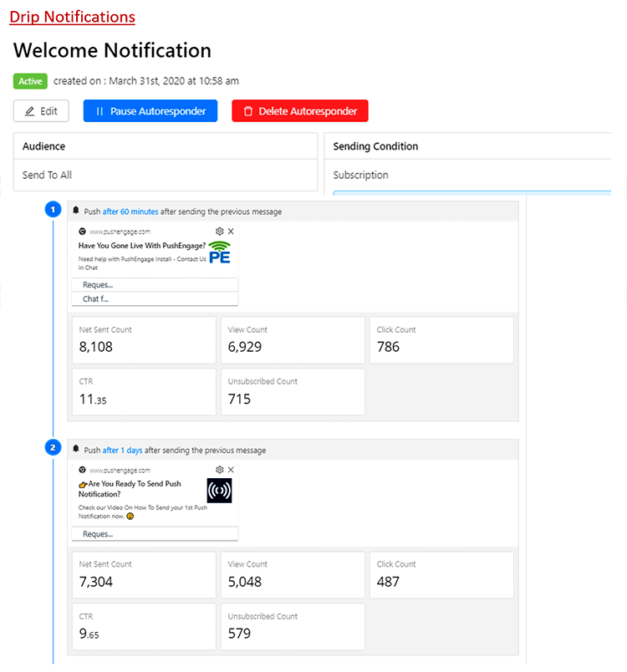Click the green Active status badge

click(x=30, y=81)
